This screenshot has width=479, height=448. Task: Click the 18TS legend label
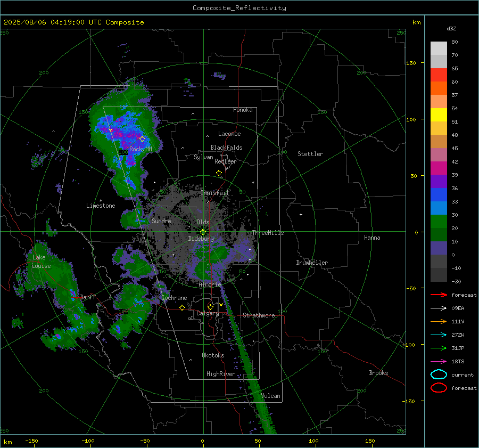pyautogui.click(x=458, y=362)
